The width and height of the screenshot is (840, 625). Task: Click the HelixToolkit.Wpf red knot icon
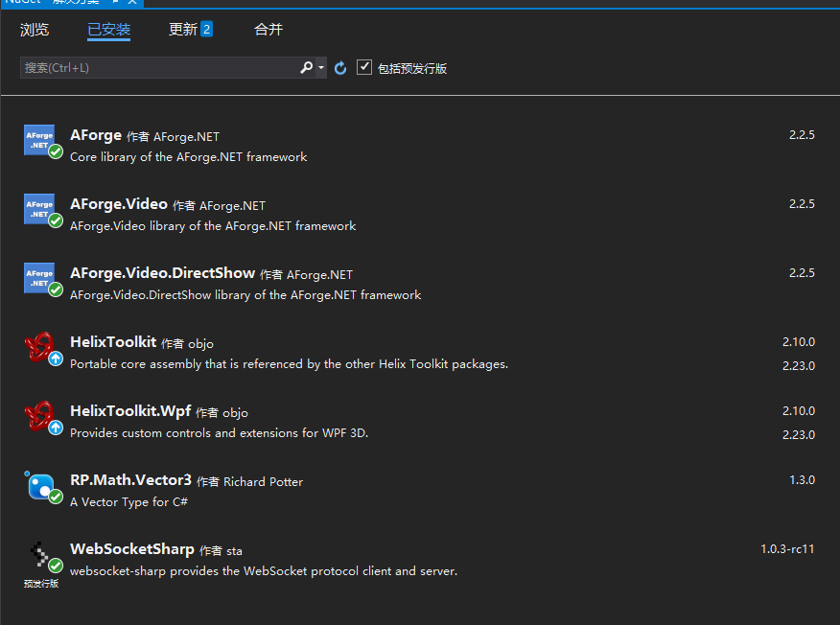click(x=39, y=416)
